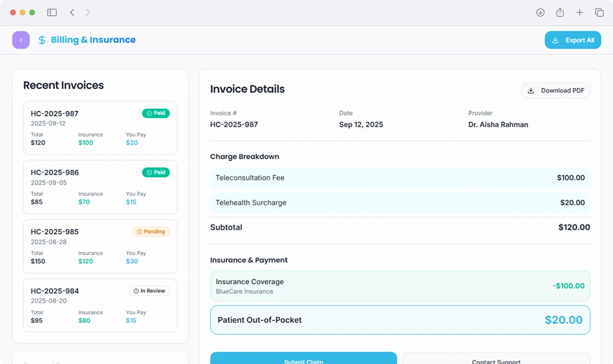The height and width of the screenshot is (364, 613).
Task: Click the Paid badge on HC-2025-986
Action: [156, 172]
